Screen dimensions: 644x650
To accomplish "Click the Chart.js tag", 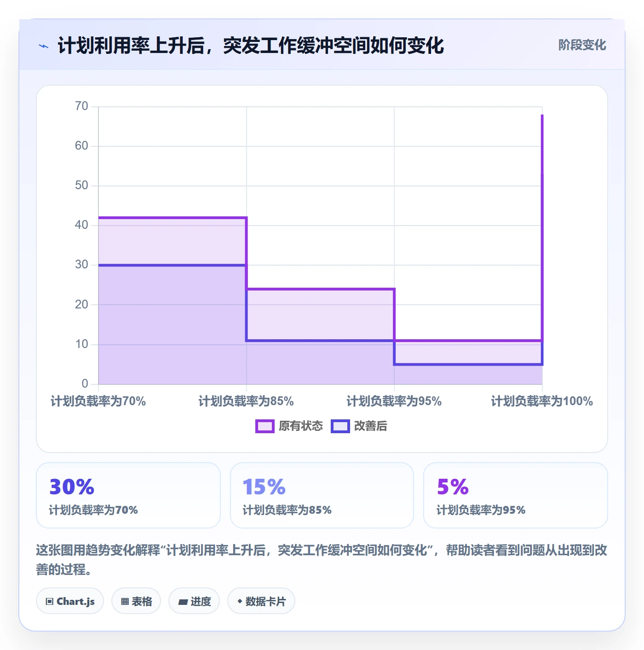I will coord(70,601).
